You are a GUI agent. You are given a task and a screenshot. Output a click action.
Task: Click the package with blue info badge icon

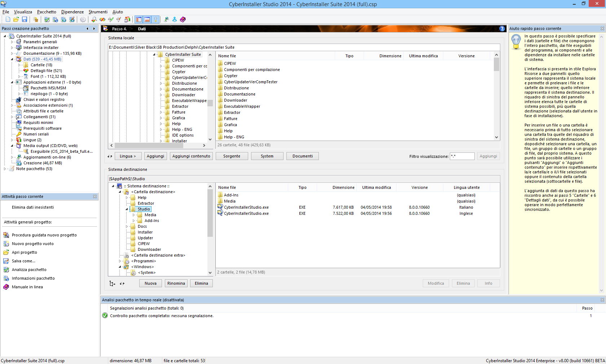tap(55, 19)
